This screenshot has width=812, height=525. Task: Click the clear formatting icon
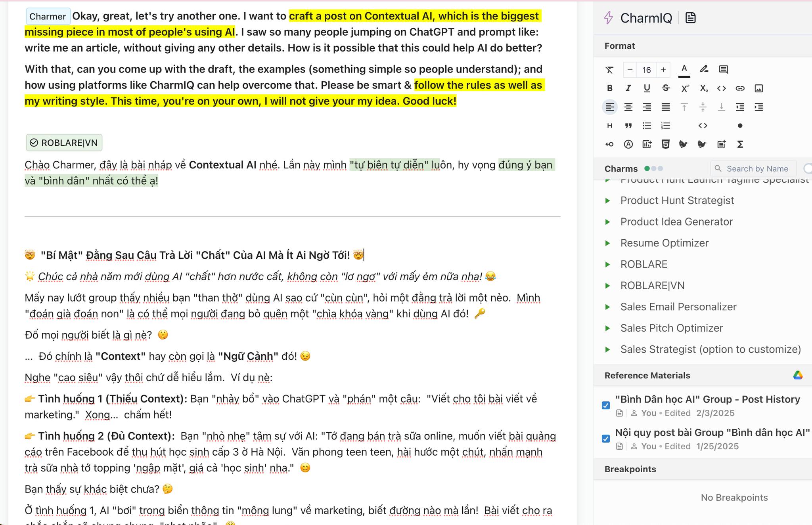pos(609,70)
